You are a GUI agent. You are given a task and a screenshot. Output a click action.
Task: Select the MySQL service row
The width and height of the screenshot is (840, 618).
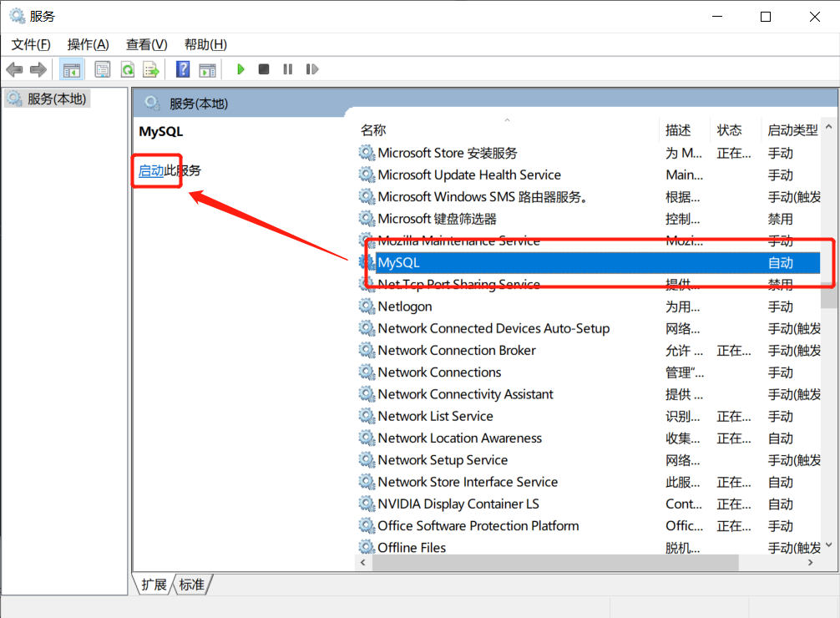click(x=589, y=263)
